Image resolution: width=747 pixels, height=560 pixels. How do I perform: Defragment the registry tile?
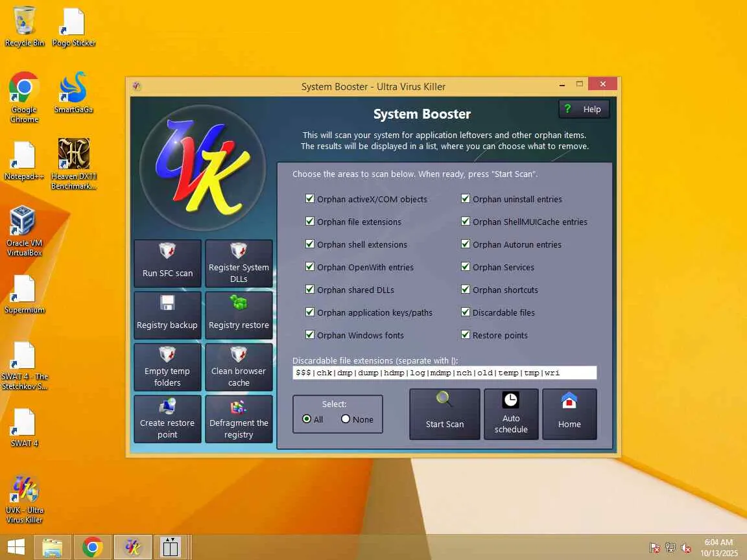pos(239,419)
